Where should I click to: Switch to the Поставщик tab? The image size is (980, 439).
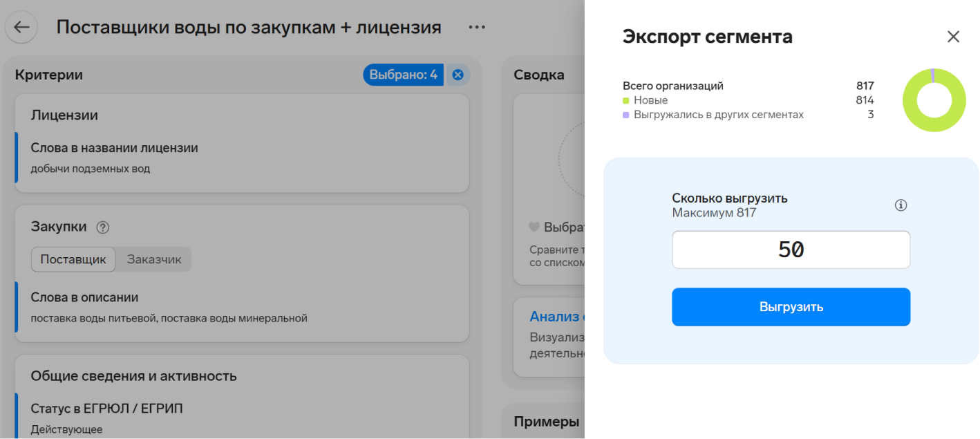click(x=73, y=259)
